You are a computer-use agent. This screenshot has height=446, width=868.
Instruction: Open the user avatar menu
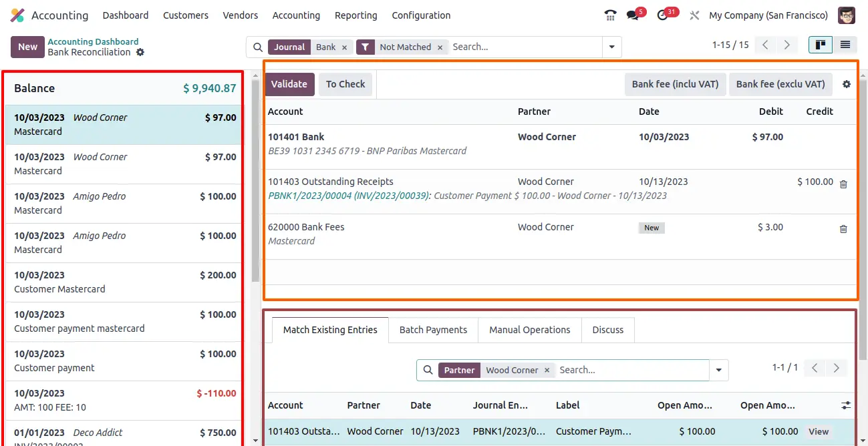click(x=847, y=15)
